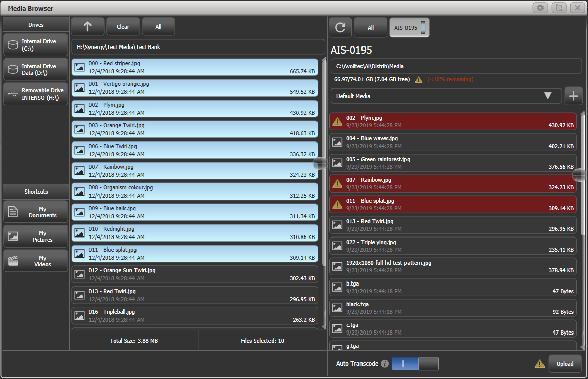This screenshot has height=379, width=588.
Task: Click the warning icon beside Upload
Action: (540, 364)
